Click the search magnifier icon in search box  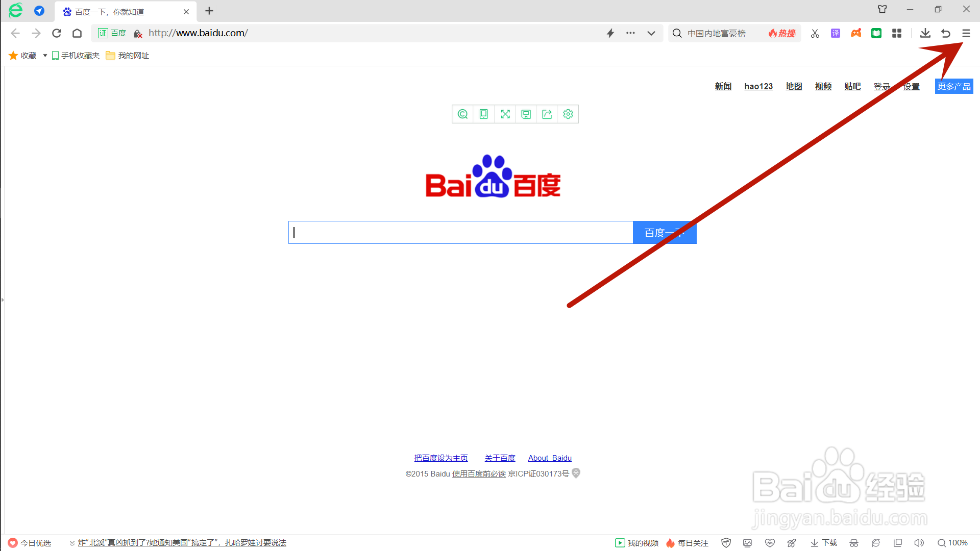click(x=677, y=33)
